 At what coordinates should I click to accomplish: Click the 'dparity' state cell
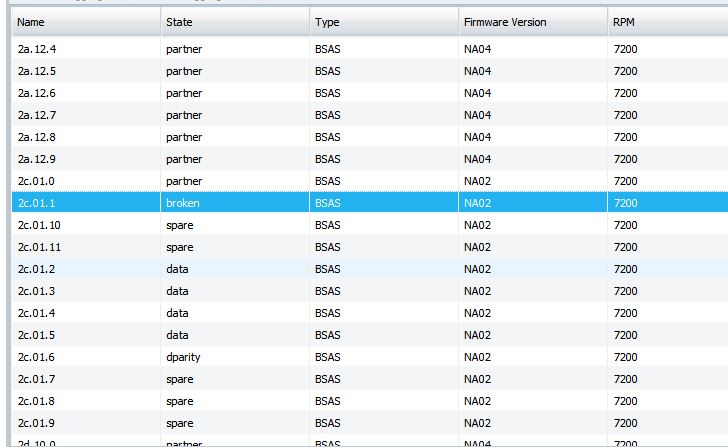(x=235, y=357)
